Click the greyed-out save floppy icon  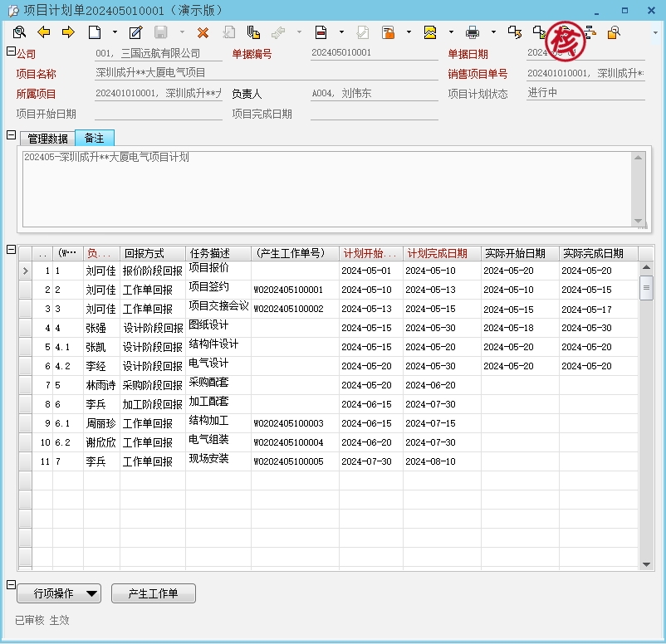coord(160,32)
